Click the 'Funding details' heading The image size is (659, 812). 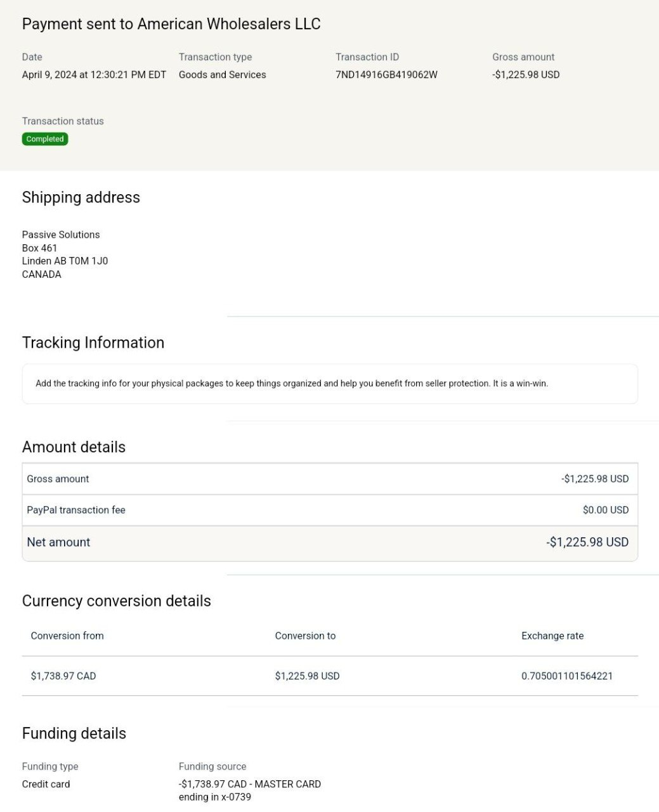click(74, 734)
